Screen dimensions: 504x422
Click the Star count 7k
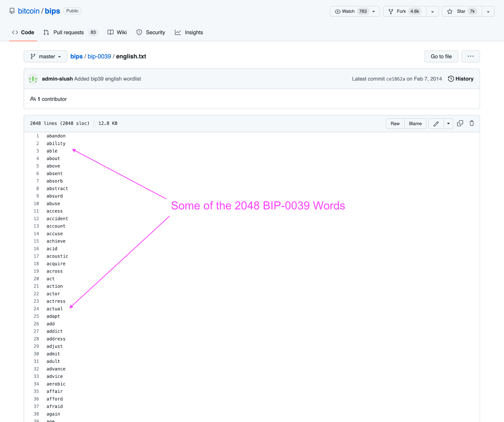pos(472,11)
